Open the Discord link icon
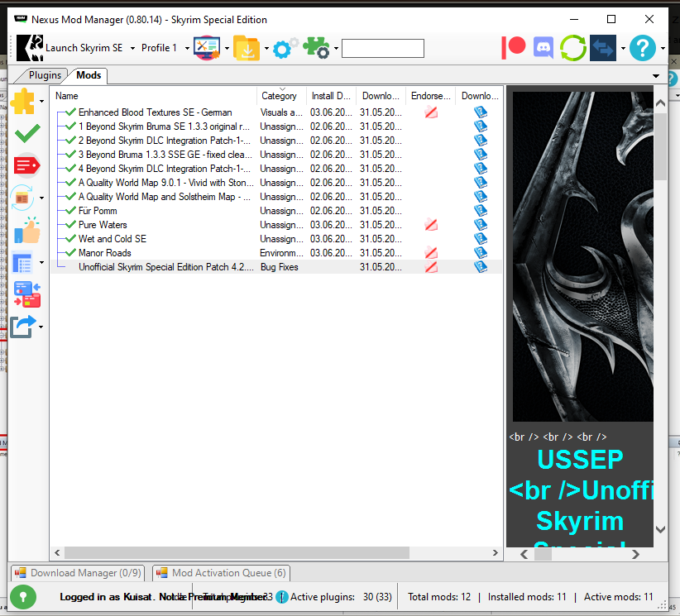This screenshot has width=680, height=616. [543, 47]
